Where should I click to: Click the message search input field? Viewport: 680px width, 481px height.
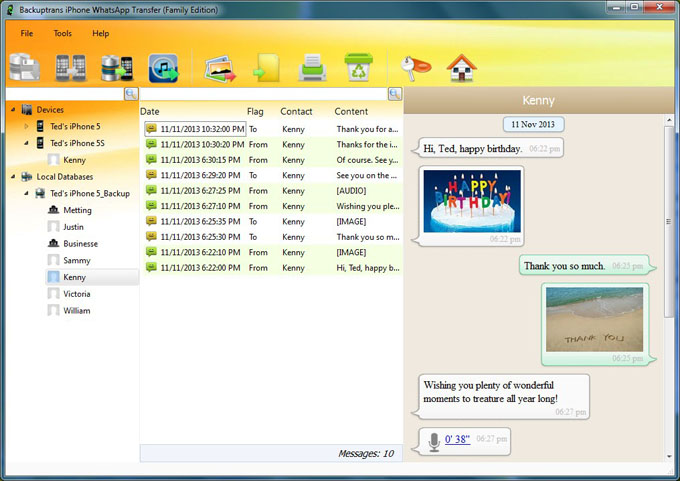tap(264, 94)
